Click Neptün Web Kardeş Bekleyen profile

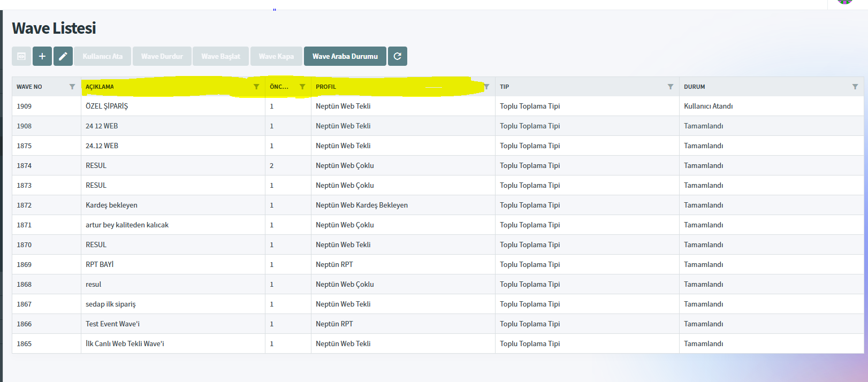(x=362, y=205)
